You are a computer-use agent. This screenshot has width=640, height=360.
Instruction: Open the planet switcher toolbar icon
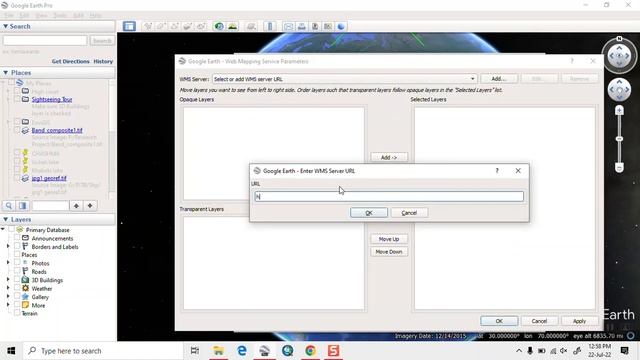pyautogui.click(x=251, y=27)
